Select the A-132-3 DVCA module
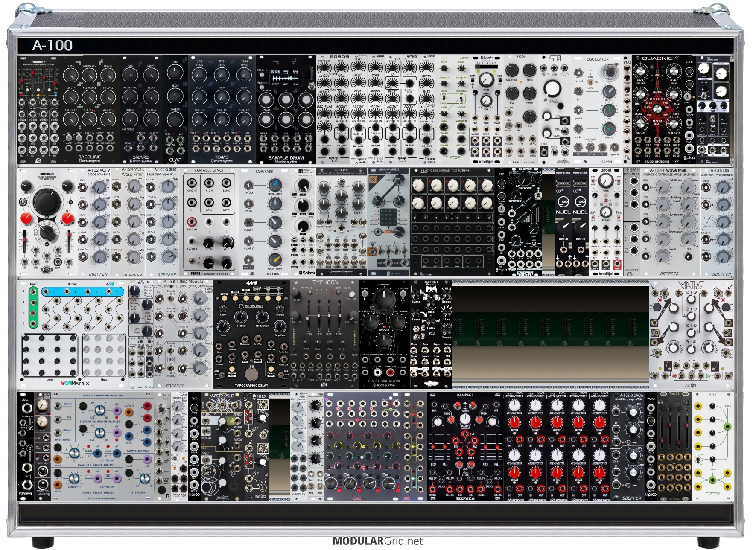This screenshot has width=756, height=550. coord(628,447)
